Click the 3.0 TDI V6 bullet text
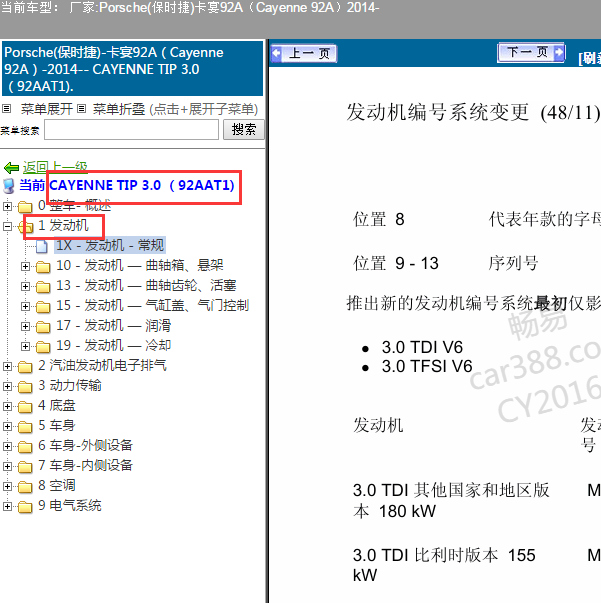 [x=422, y=347]
